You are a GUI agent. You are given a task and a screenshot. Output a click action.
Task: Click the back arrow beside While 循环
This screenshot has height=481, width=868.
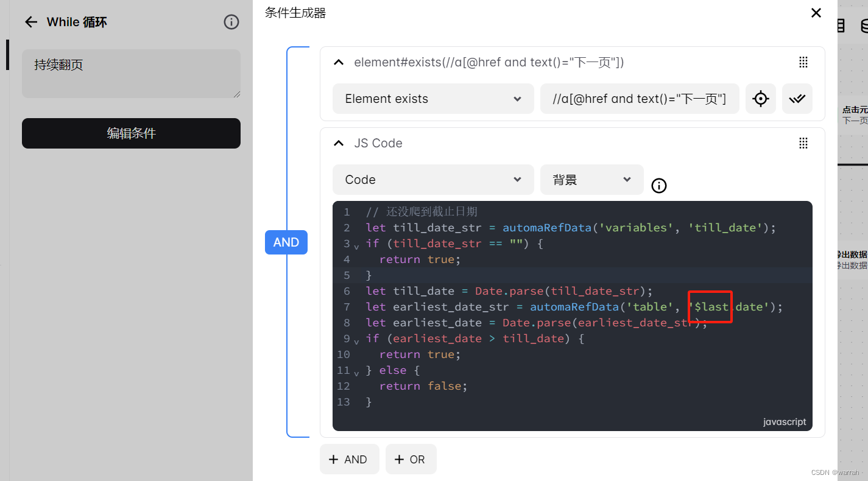(30, 22)
